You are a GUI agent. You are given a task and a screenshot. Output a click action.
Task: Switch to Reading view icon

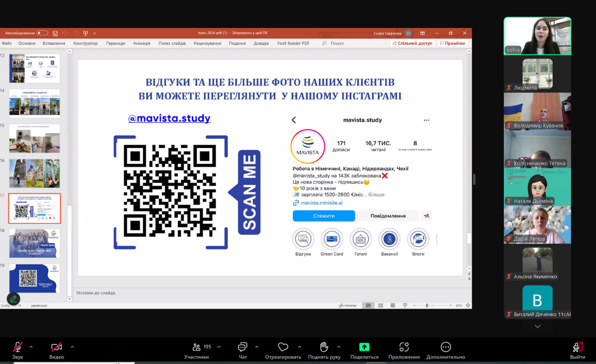(x=393, y=305)
